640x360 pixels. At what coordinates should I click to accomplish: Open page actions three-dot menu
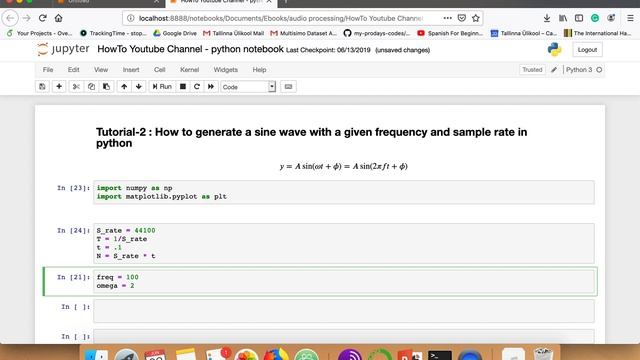[447, 18]
